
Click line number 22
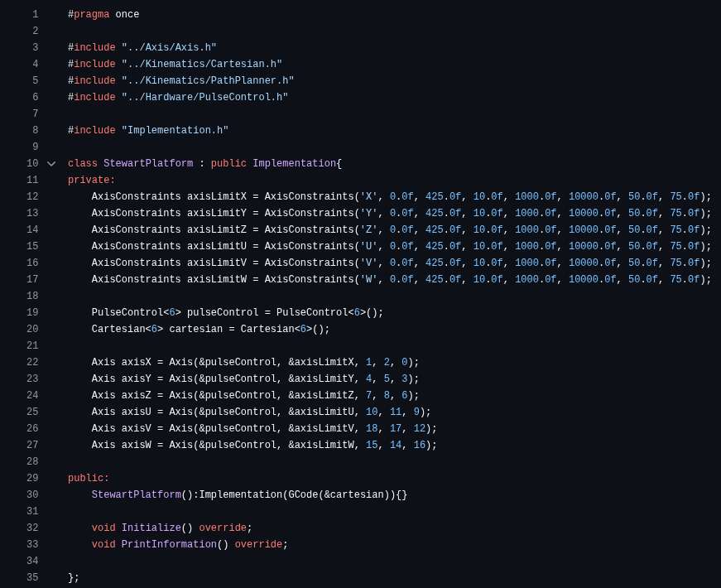32,362
